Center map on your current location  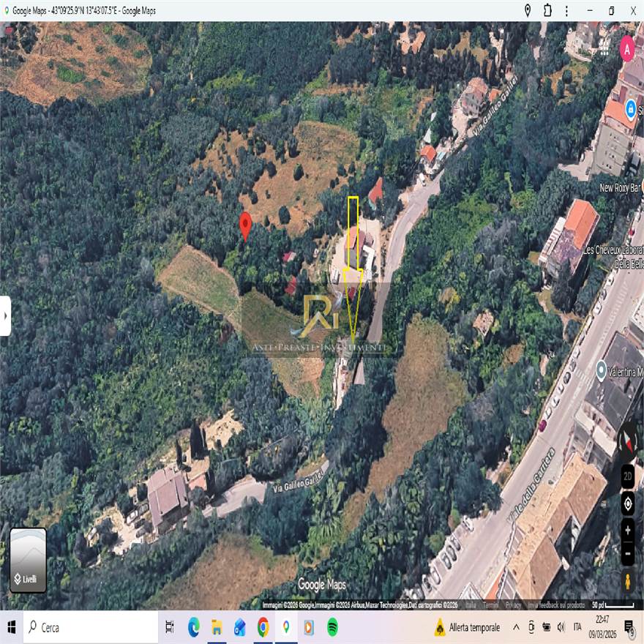point(628,503)
